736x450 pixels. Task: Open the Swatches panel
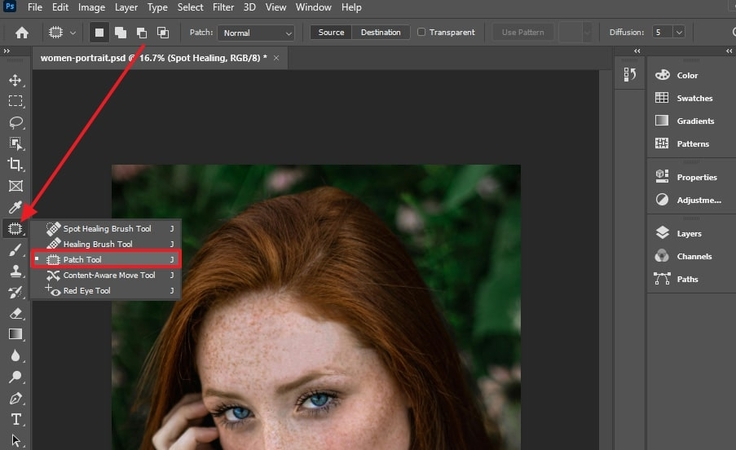[694, 98]
